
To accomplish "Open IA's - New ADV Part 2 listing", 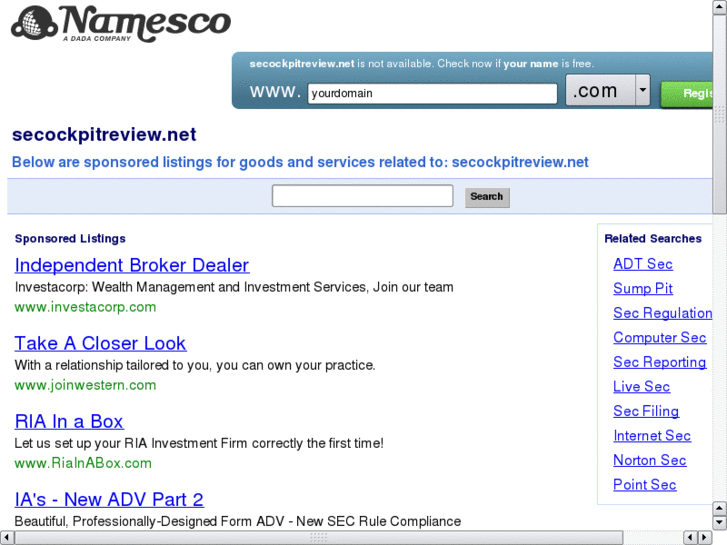I will pos(109,500).
